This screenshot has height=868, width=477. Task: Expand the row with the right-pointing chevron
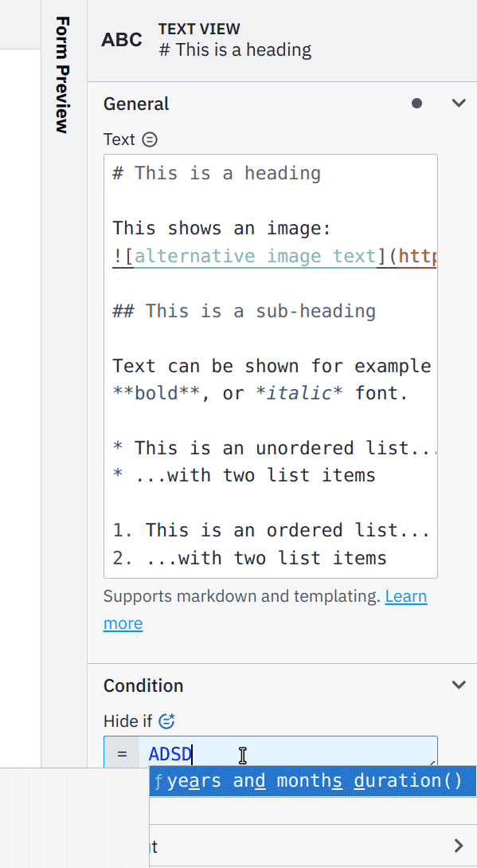coord(458,846)
